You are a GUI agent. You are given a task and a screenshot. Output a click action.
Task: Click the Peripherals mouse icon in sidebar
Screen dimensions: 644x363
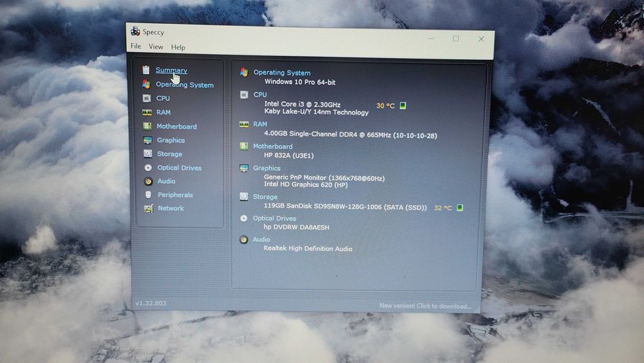[148, 195]
